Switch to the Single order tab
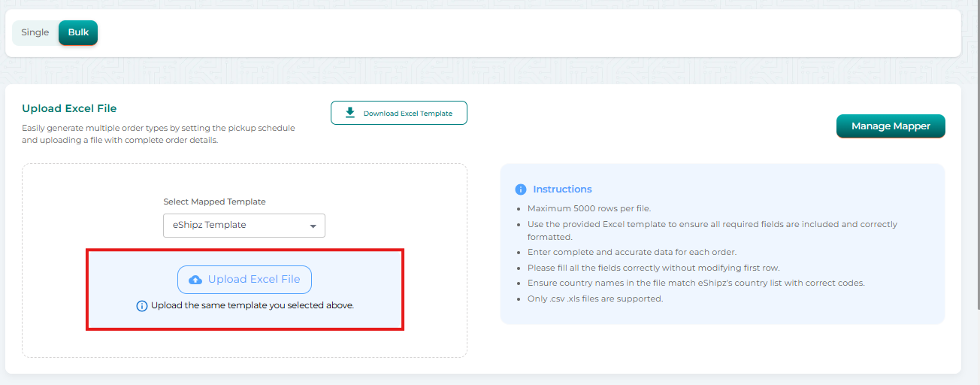This screenshot has height=385, width=980. pyautogui.click(x=35, y=33)
